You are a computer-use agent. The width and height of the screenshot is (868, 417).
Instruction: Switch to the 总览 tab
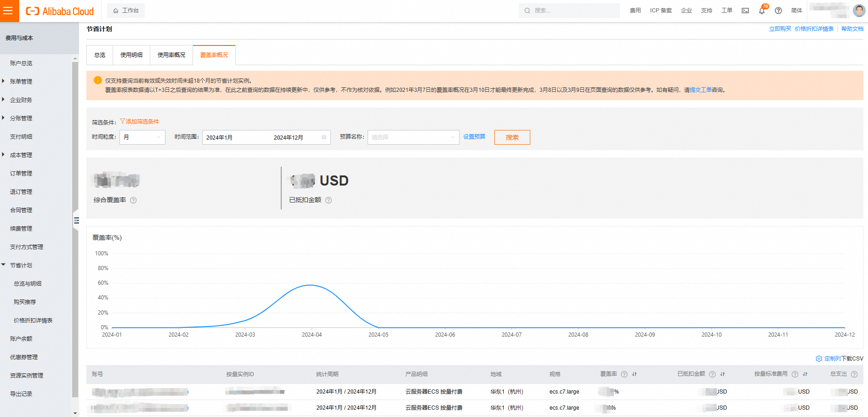tap(100, 55)
